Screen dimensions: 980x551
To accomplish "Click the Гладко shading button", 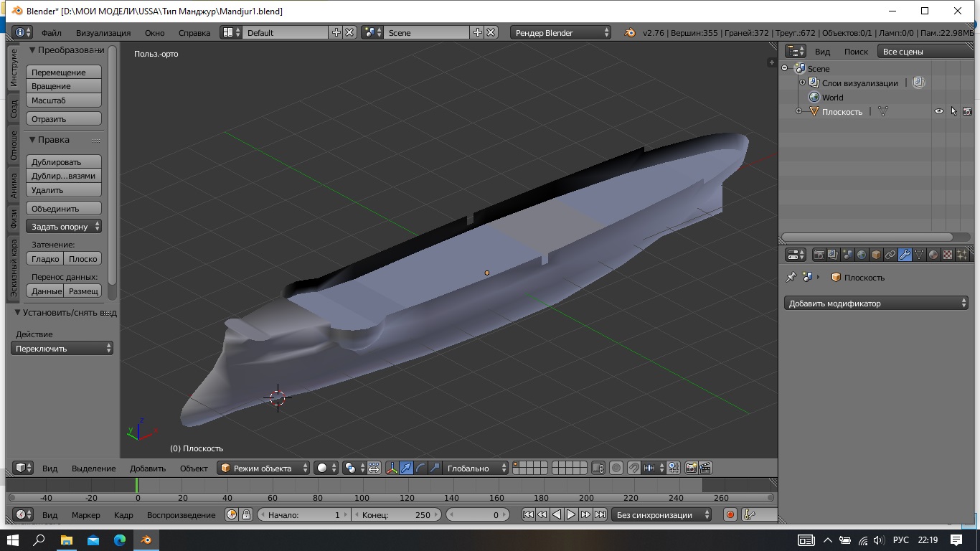I will pos(45,259).
